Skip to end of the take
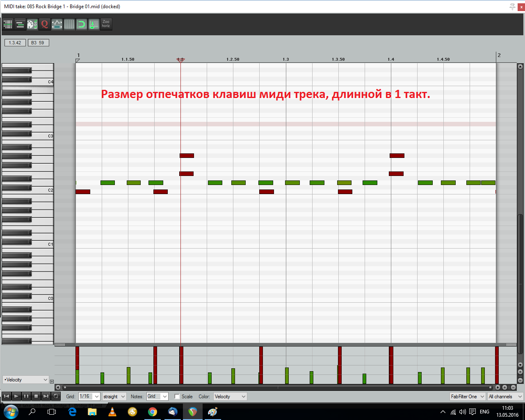 point(46,396)
